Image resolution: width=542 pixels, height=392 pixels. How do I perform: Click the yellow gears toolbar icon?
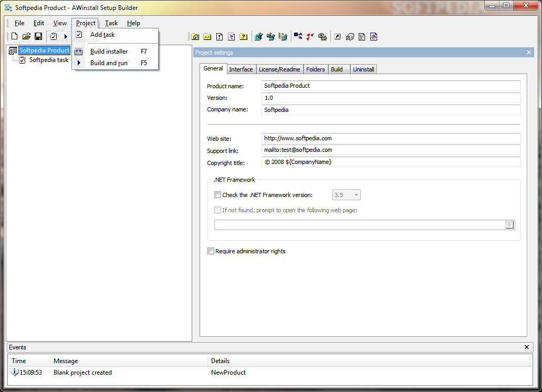[322, 36]
